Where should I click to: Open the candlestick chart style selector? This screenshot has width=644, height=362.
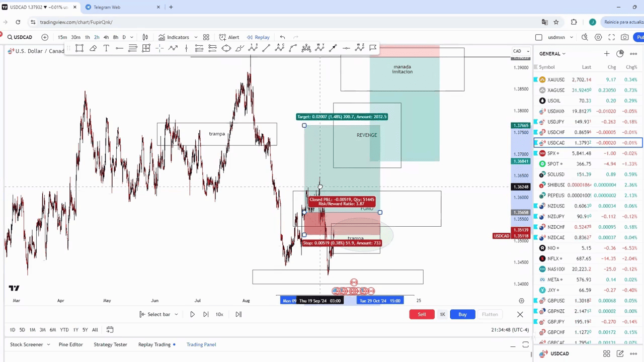point(145,37)
